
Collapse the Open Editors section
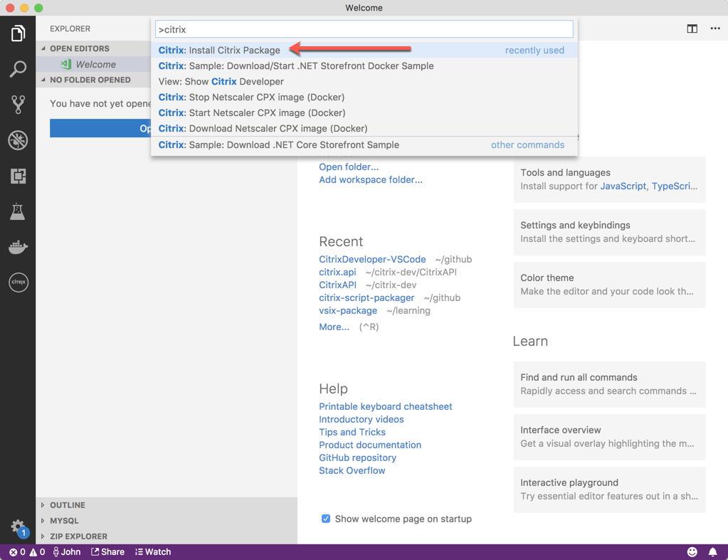pos(79,48)
